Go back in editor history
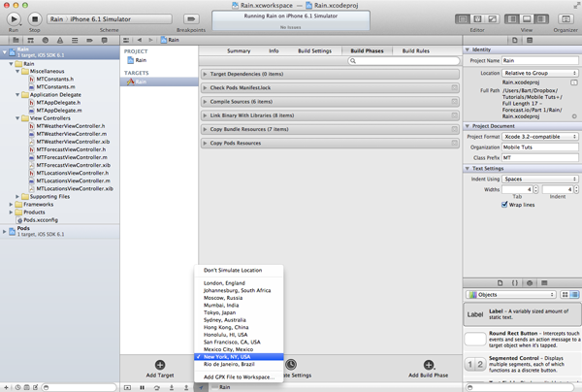 pos(139,40)
